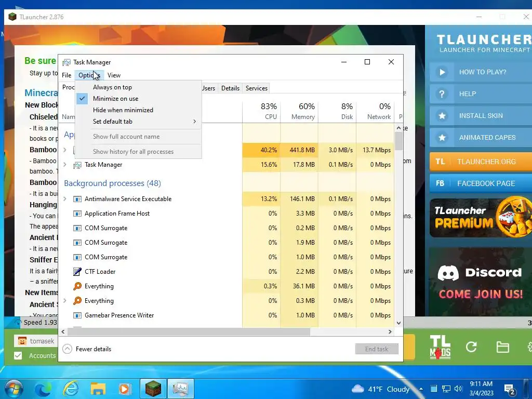This screenshot has width=532, height=399.
Task: Select the Background processes (48) heading
Action: [x=112, y=183]
